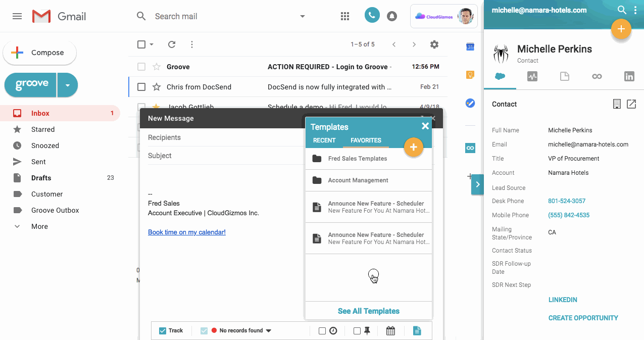This screenshot has height=340, width=644.
Task: Open the Drafts folder
Action: (x=61, y=178)
